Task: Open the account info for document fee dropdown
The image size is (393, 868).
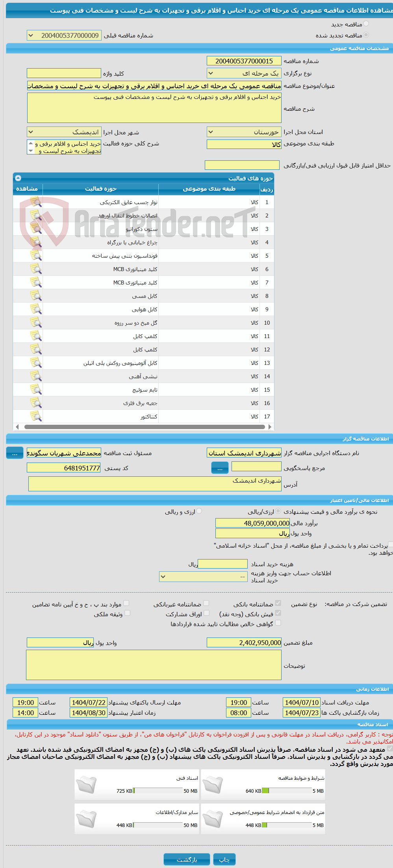Action: (203, 576)
